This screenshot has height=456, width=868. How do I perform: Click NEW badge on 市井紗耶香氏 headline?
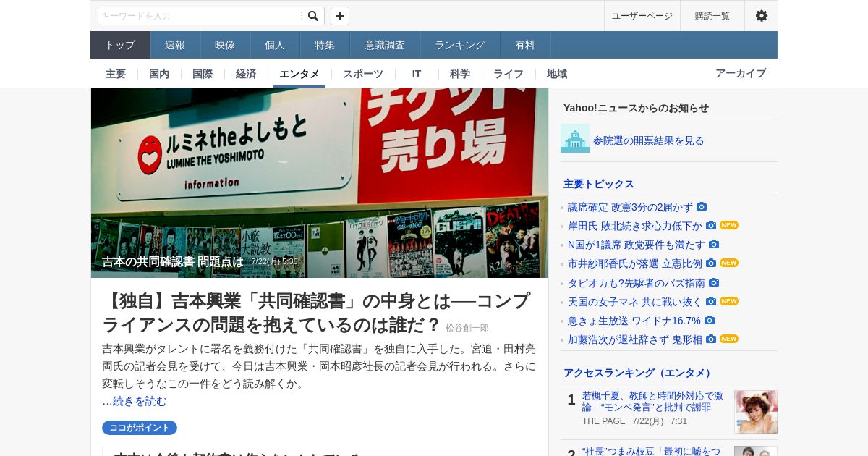pyautogui.click(x=729, y=263)
